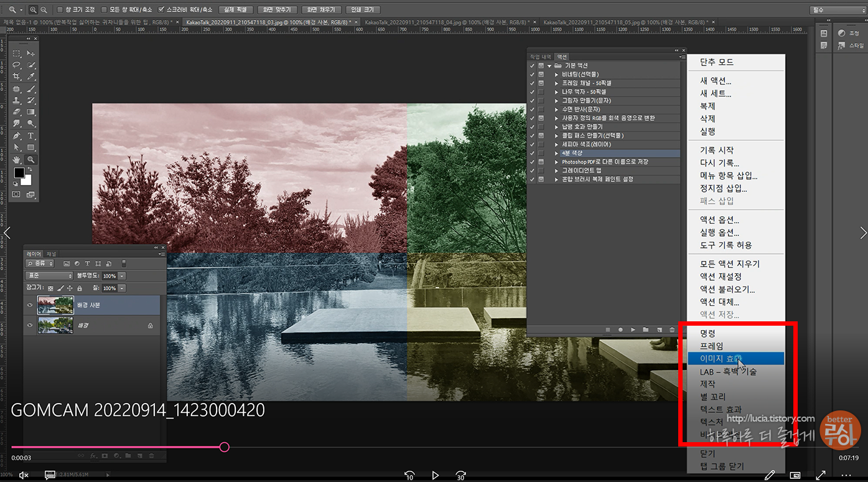
Task: Select the History Brush tool
Action: coord(31,100)
